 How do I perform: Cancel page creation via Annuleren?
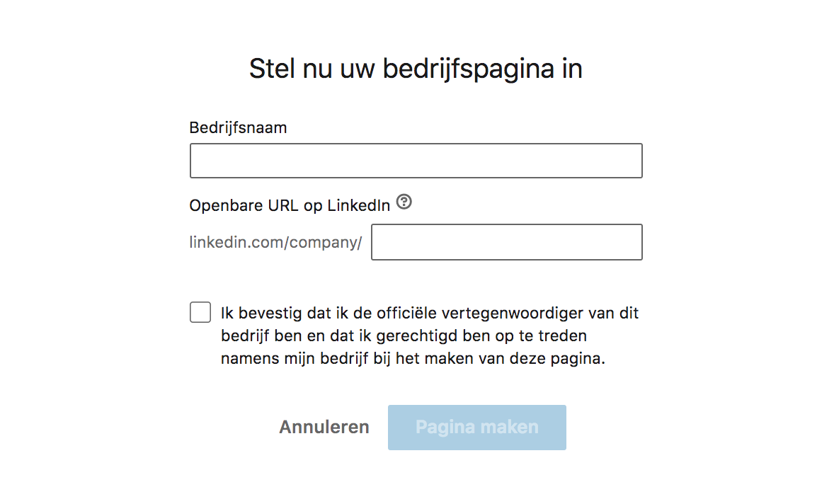pyautogui.click(x=324, y=427)
